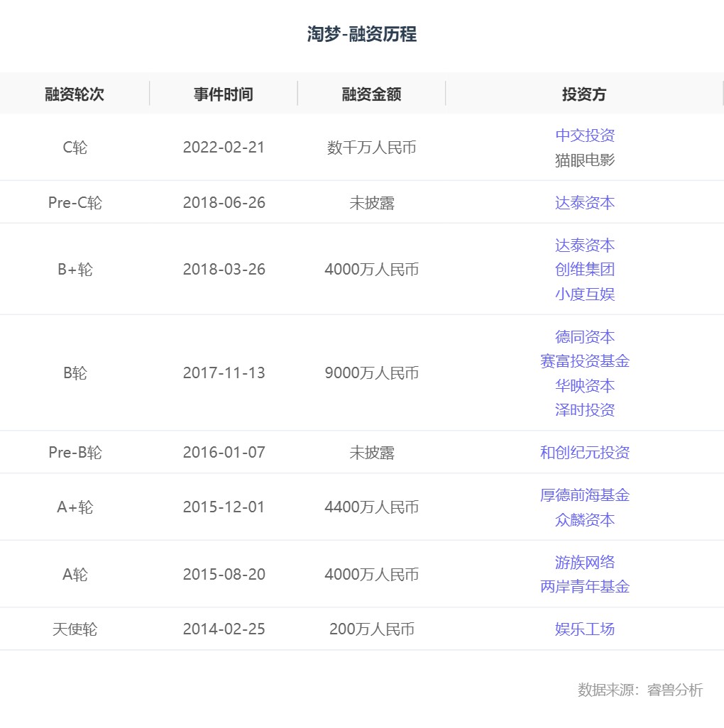
Task: Select the A+轮 round cell
Action: coord(75,507)
